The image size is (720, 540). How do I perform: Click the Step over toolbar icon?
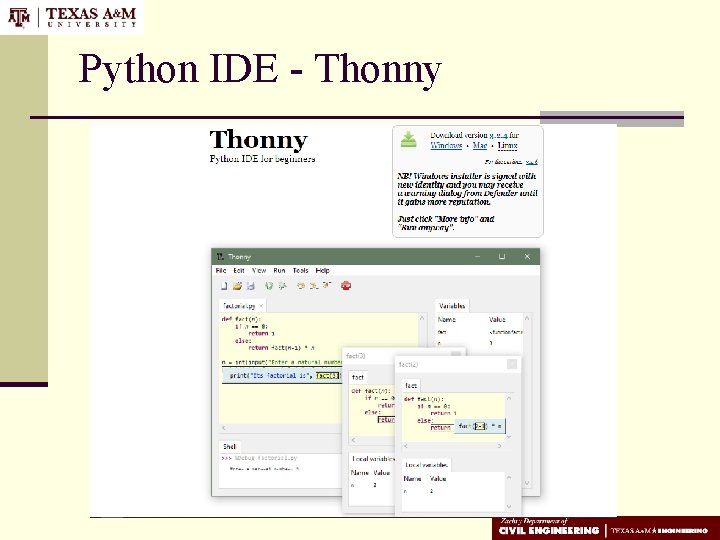pos(301,286)
